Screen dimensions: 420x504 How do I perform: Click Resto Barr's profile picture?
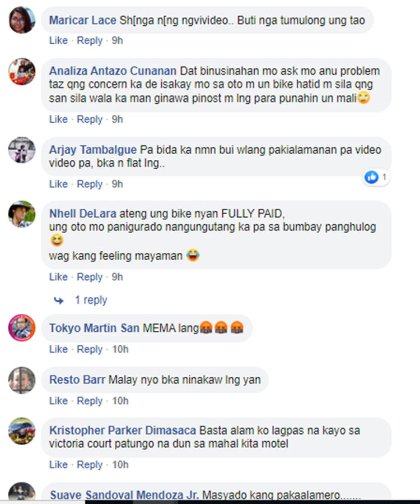[22, 380]
